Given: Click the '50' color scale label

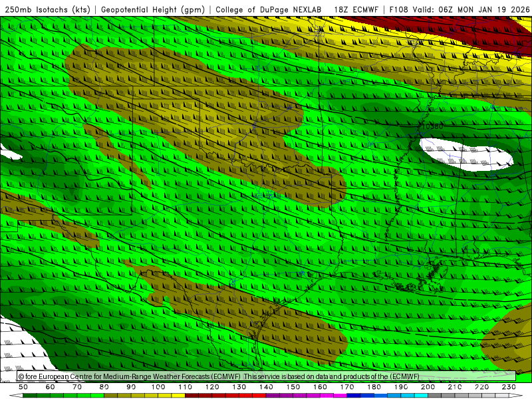Looking at the screenshot, I should [23, 387].
